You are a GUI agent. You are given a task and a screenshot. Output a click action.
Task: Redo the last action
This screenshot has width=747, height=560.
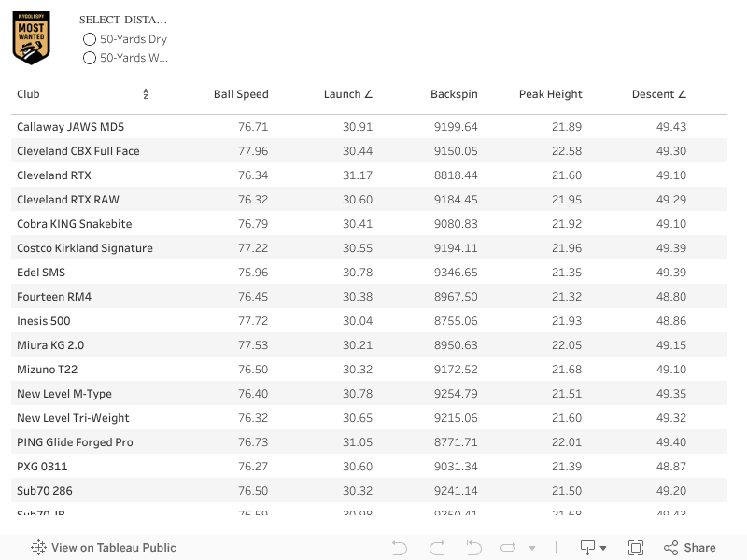click(437, 548)
